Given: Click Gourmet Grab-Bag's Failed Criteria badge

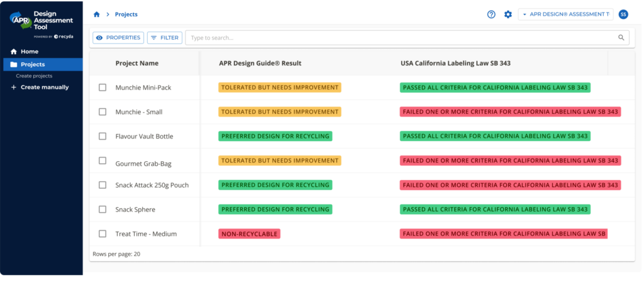Looking at the screenshot, I should tap(510, 161).
